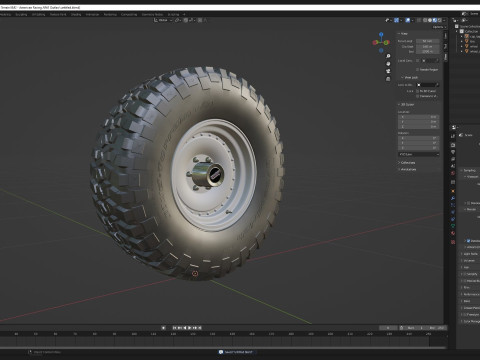The width and height of the screenshot is (480, 360).
Task: Enable Lock To 3D Cursor checkbox
Action: [418, 91]
